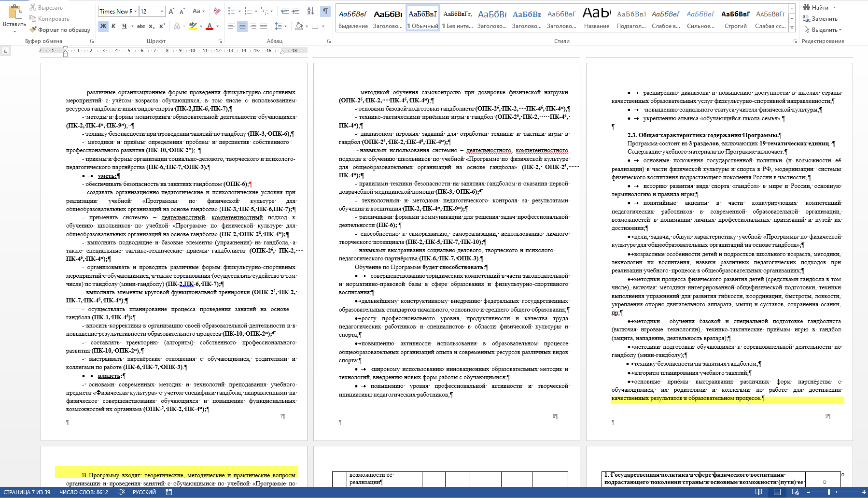Activate Format Painter (Формат по образцу)

[60, 30]
